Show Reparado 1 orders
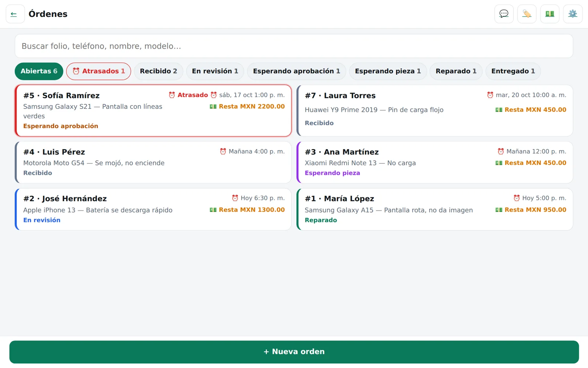Image resolution: width=588 pixels, height=368 pixels. click(x=456, y=71)
